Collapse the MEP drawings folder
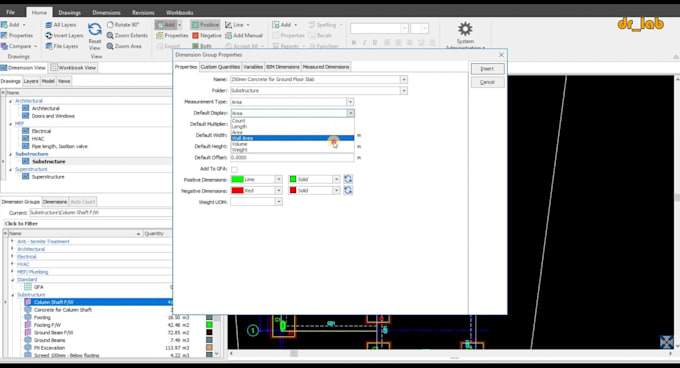This screenshot has width=680, height=368. pos(10,124)
